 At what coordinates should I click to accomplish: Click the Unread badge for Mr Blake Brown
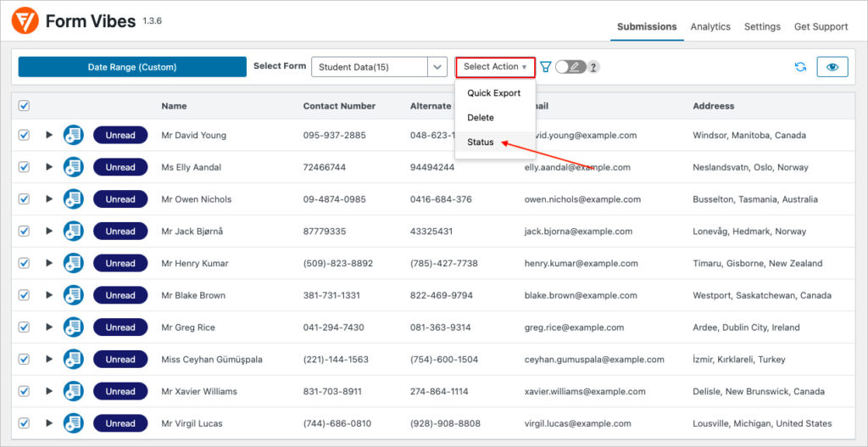pyautogui.click(x=120, y=295)
